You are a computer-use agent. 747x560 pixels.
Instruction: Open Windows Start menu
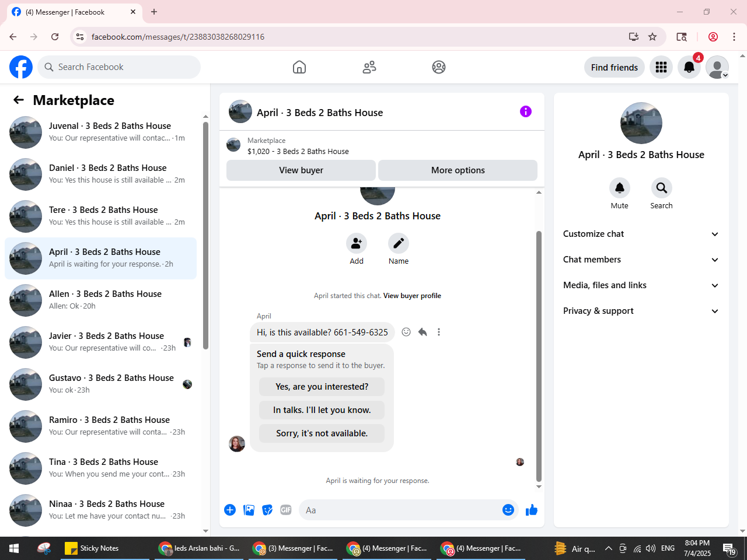point(14,548)
